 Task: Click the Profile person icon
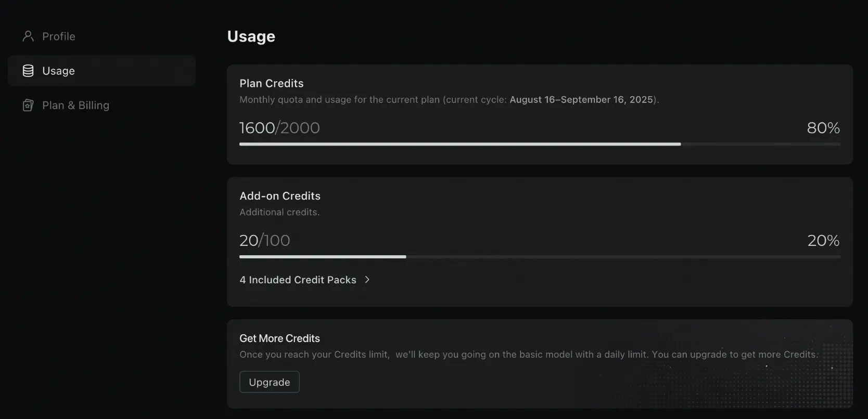[28, 36]
